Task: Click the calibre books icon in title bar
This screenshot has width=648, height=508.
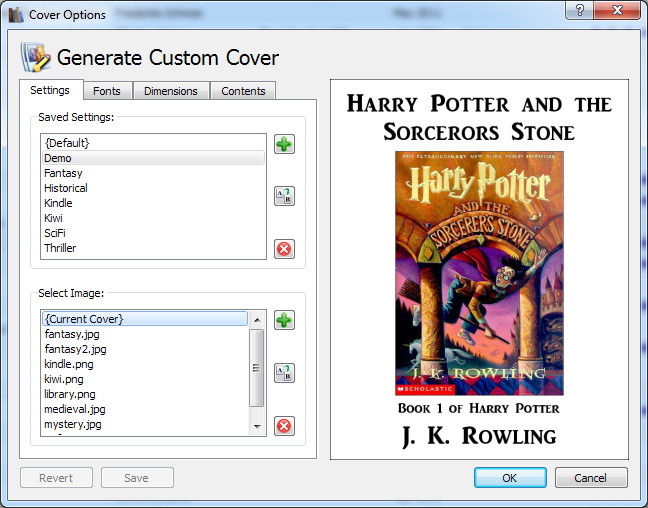Action: pyautogui.click(x=16, y=15)
